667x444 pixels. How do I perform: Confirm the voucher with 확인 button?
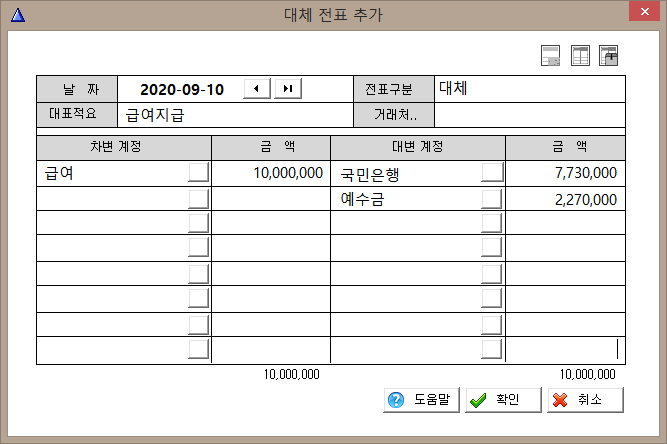503,400
